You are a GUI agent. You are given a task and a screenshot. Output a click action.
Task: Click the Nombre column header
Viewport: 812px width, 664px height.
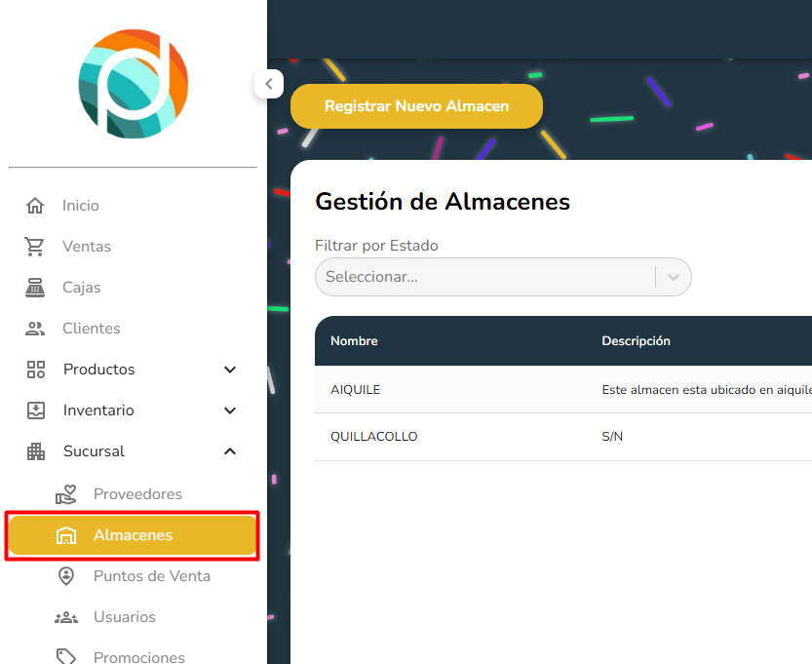(x=354, y=341)
